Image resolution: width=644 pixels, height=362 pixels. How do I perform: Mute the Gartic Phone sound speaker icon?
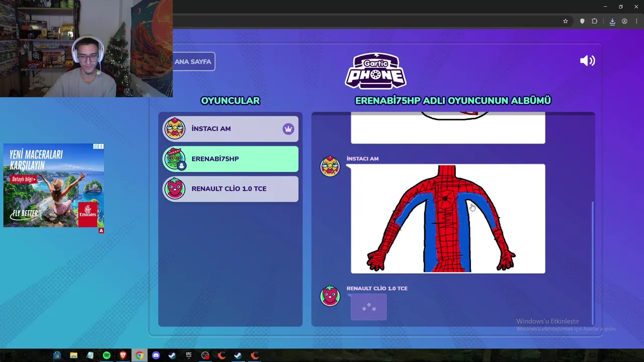pos(588,61)
